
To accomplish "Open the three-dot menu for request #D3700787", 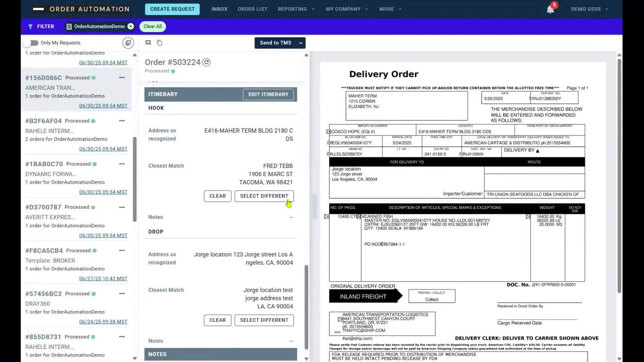I will (x=122, y=207).
